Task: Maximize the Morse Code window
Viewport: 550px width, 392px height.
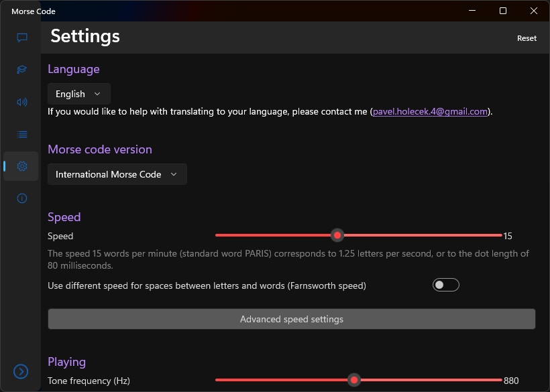Action: coord(503,11)
